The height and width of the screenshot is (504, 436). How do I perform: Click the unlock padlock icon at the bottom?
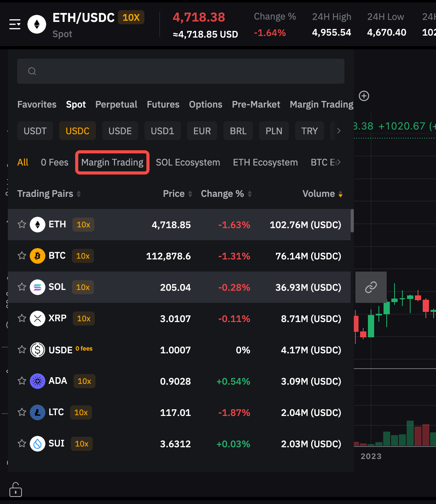pyautogui.click(x=16, y=489)
